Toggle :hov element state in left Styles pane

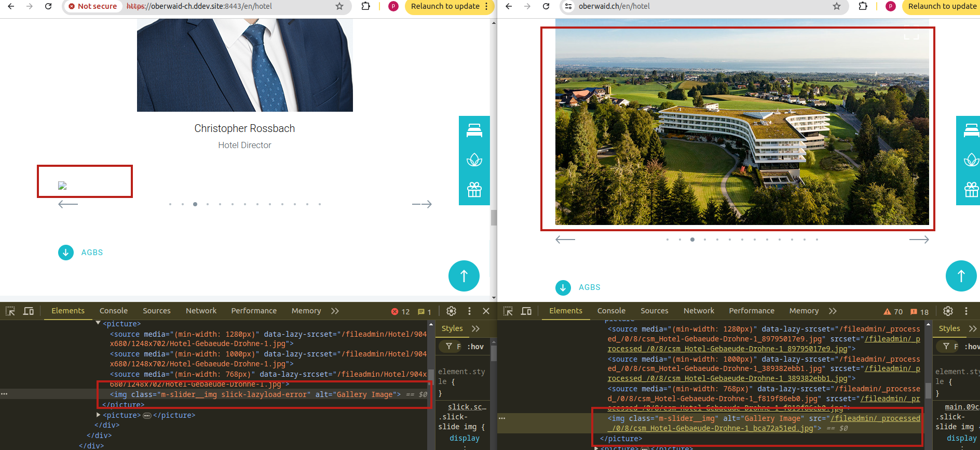pyautogui.click(x=475, y=347)
